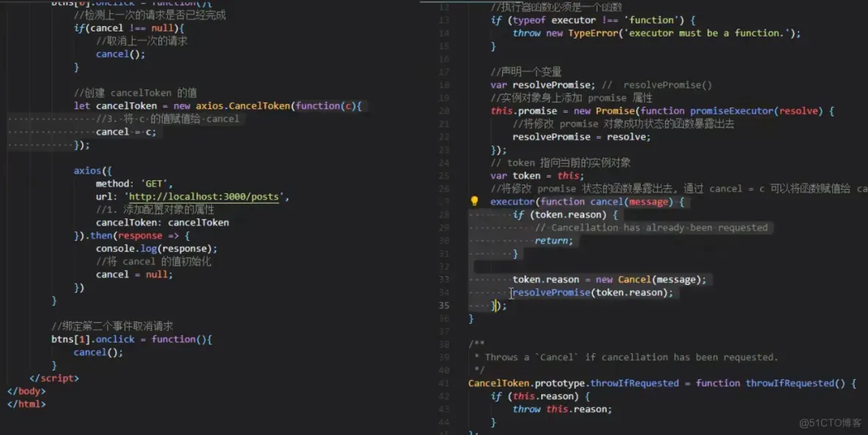Select line number 20 in the gutter
The image size is (868, 435).
(444, 111)
